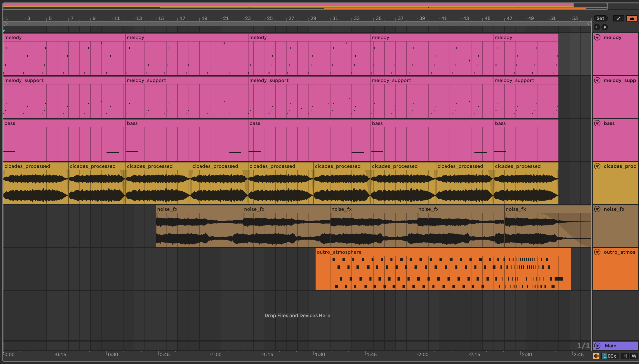The image size is (639, 364).
Task: Jump to next locator arrow
Action: (x=605, y=27)
